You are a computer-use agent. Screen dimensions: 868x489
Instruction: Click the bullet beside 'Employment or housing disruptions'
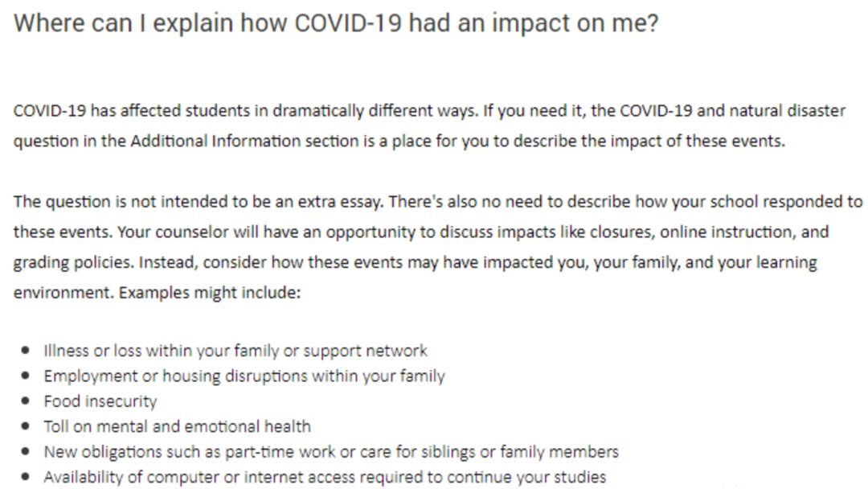point(25,376)
